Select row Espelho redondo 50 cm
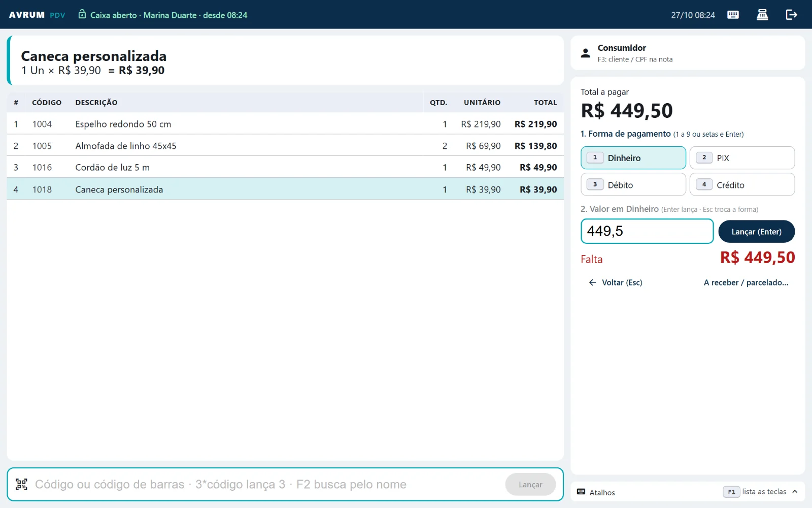 pyautogui.click(x=285, y=124)
